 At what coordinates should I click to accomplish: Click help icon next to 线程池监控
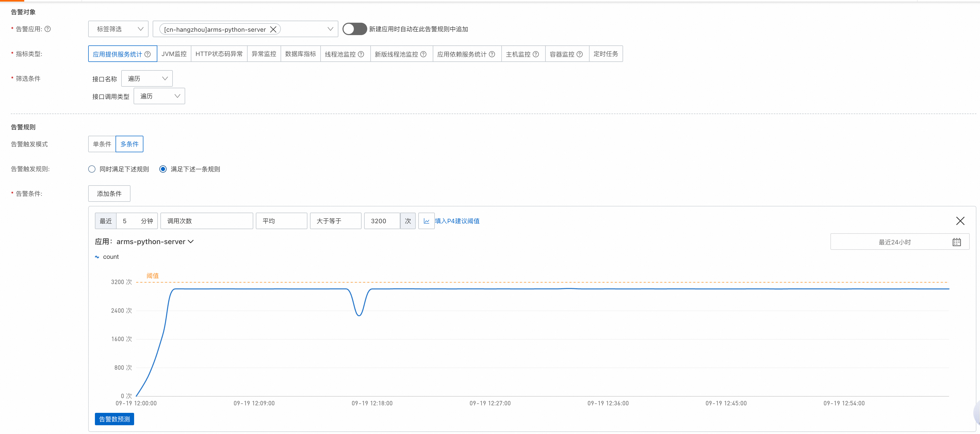[x=361, y=54]
